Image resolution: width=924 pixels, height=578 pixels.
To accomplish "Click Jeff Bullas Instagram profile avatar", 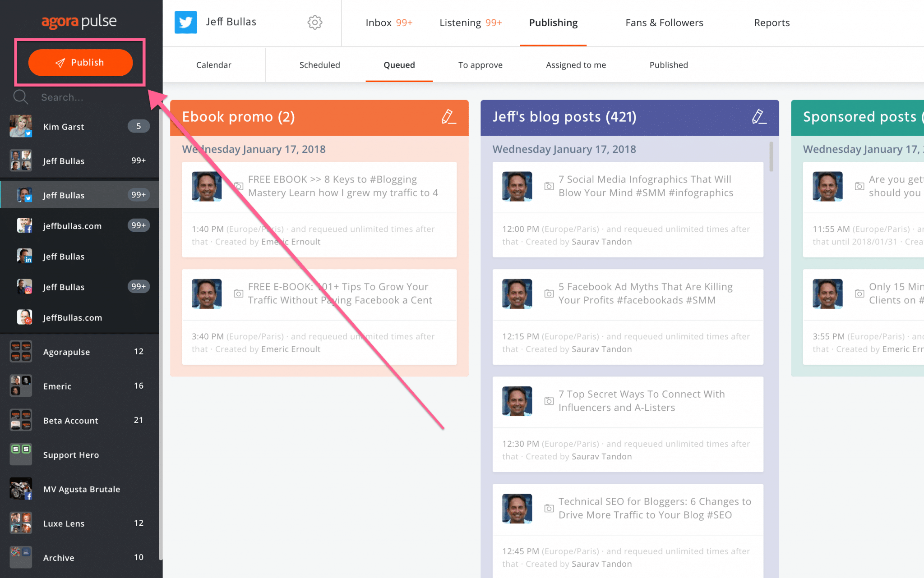I will 24,286.
